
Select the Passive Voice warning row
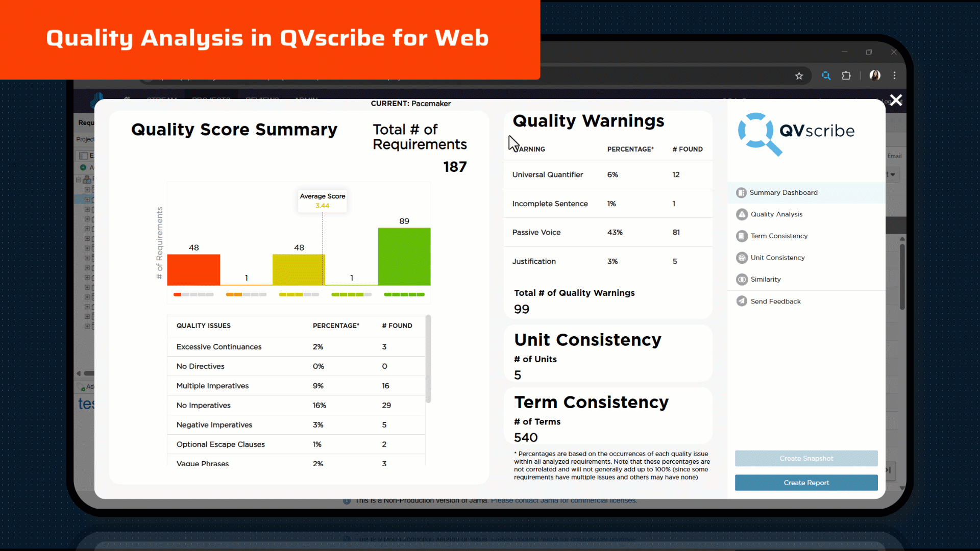608,233
